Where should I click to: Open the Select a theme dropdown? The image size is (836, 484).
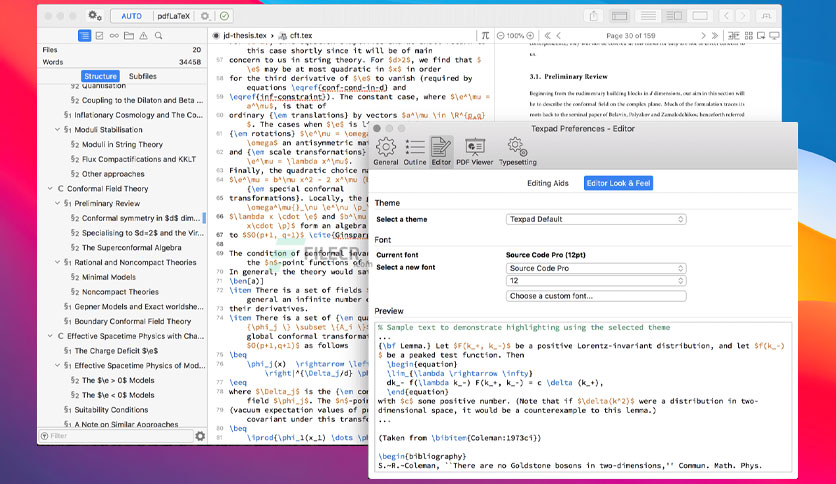click(x=596, y=219)
